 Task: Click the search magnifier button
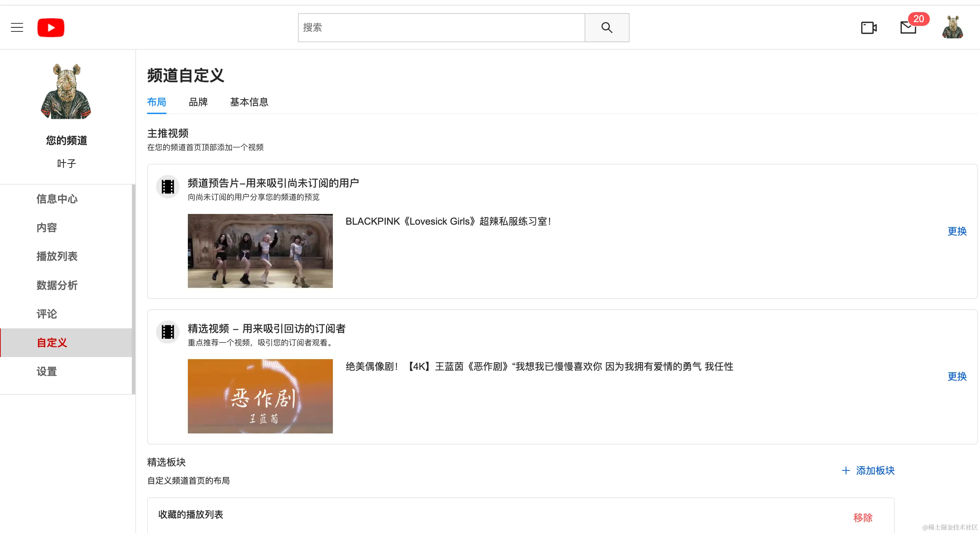[606, 27]
